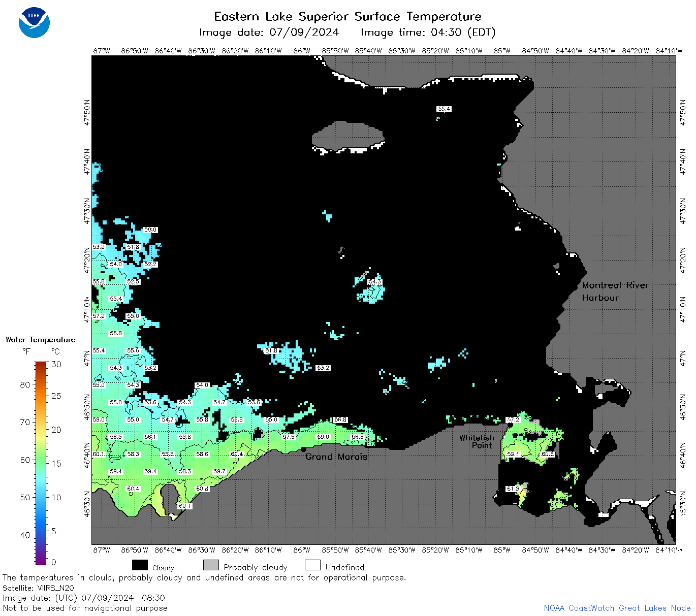Click the 40 Fahrenheit scale tick label
The width and height of the screenshot is (696, 616).
click(25, 535)
